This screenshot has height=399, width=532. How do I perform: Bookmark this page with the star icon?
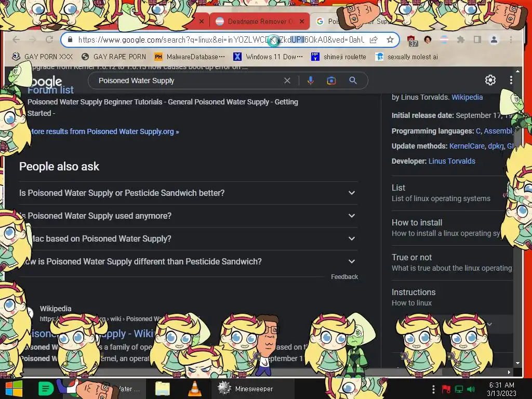click(x=390, y=39)
